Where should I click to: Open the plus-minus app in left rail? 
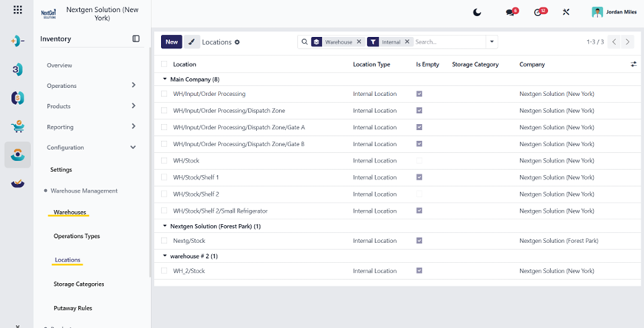[x=18, y=41]
